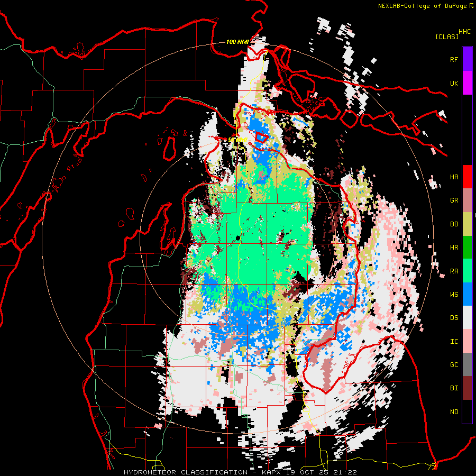This screenshot has width=476, height=476.
Task: Select the GR graupel color swatch
Action: click(467, 200)
